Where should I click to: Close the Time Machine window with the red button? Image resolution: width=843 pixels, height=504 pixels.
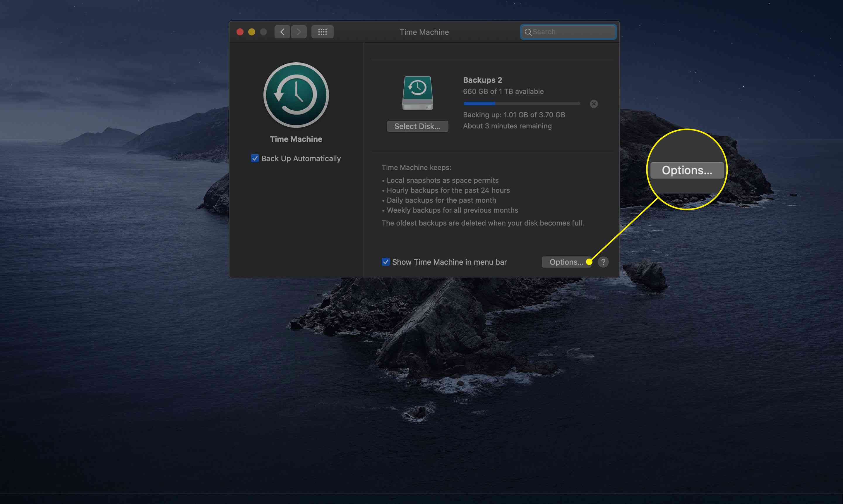pyautogui.click(x=240, y=32)
